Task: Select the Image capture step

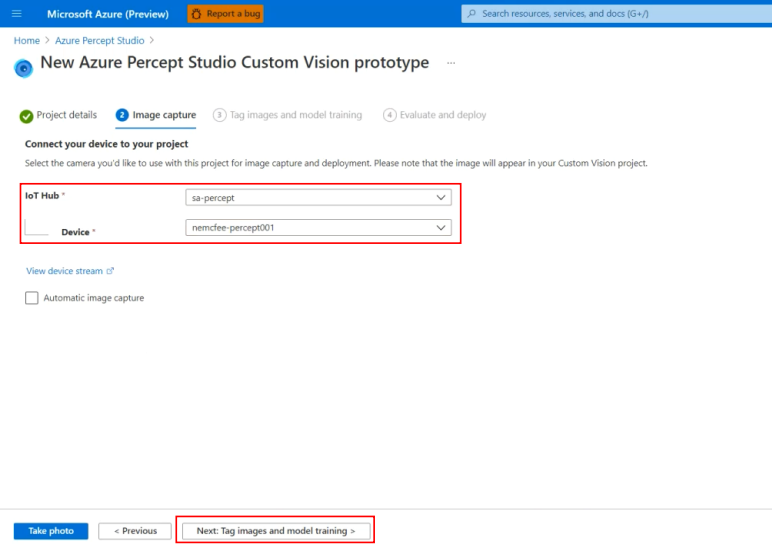Action: pyautogui.click(x=156, y=115)
